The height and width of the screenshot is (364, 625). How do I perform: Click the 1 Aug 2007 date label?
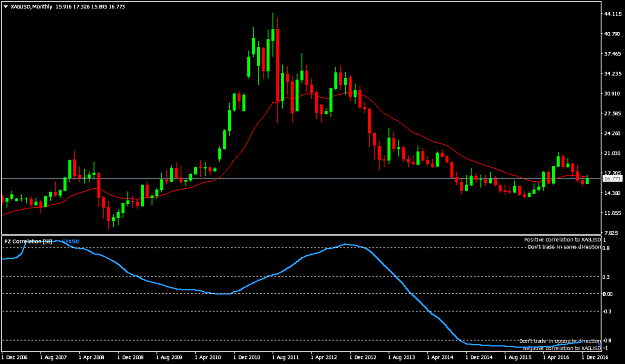point(54,358)
